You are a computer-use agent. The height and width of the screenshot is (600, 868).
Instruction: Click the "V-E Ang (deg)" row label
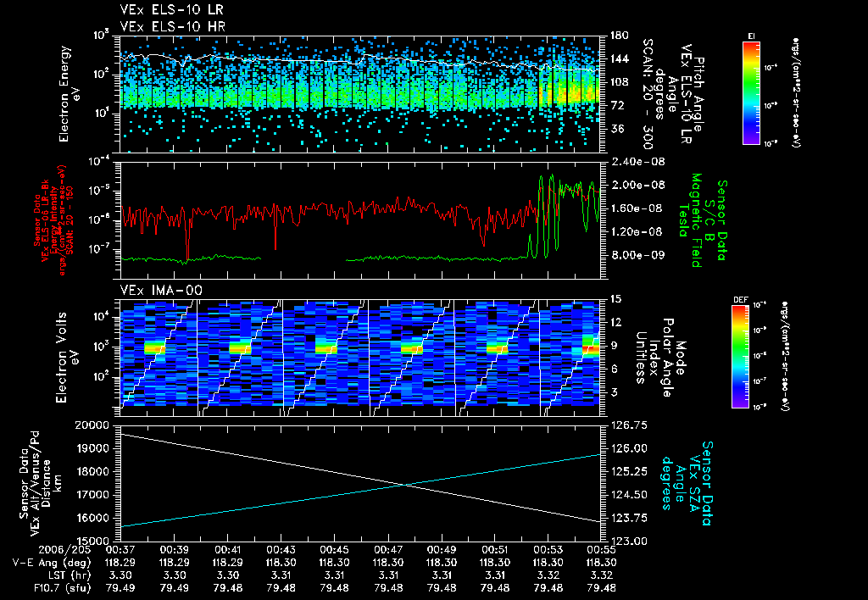(x=52, y=563)
